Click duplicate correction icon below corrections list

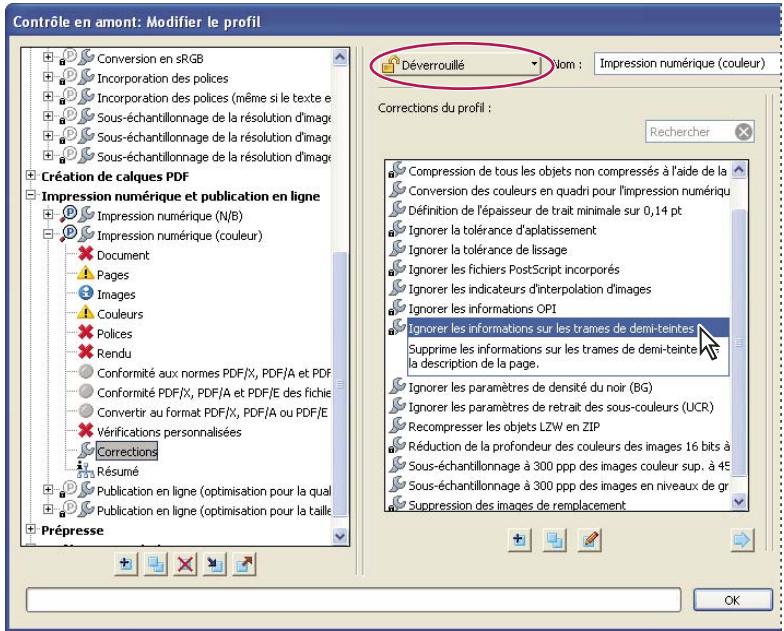point(554,540)
